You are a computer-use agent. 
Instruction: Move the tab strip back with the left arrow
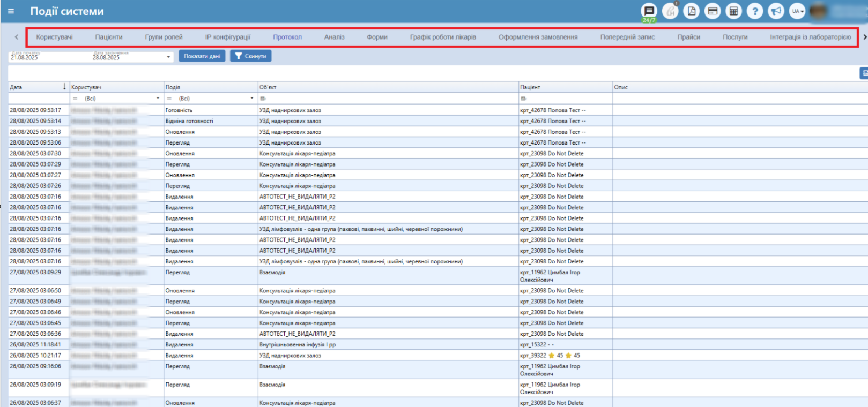tap(17, 37)
